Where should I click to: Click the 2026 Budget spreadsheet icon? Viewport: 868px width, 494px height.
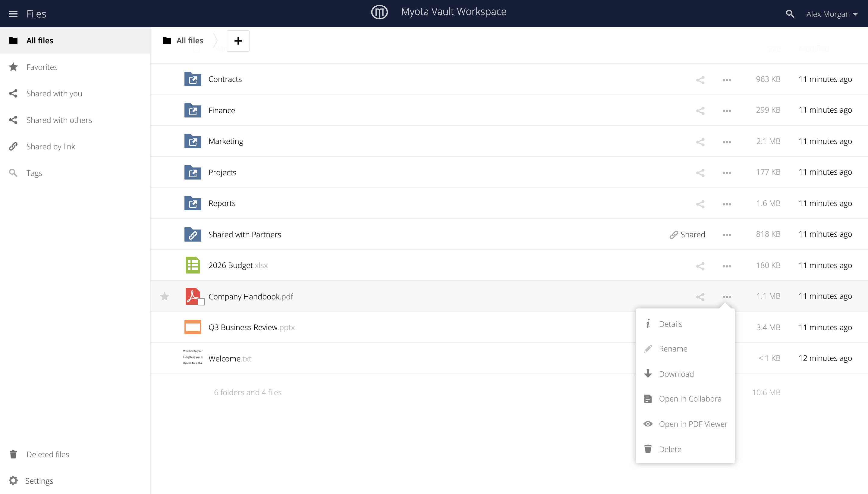(x=193, y=265)
